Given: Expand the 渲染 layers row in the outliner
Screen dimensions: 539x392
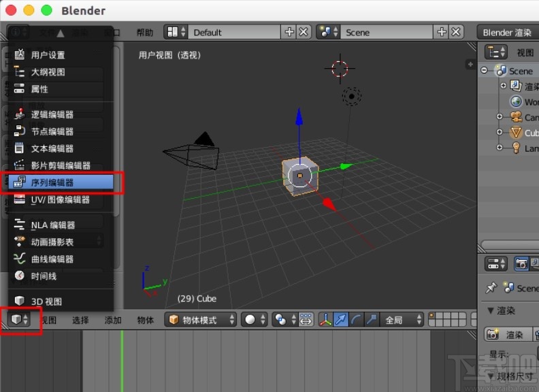Looking at the screenshot, I should [x=503, y=85].
